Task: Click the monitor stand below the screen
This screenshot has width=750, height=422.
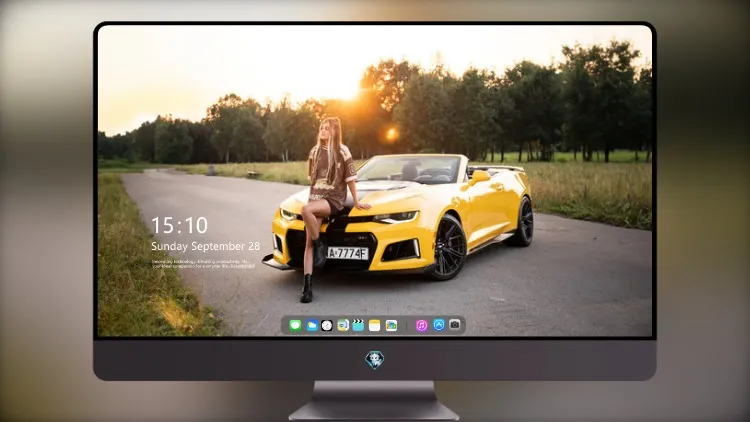Action: point(374,400)
